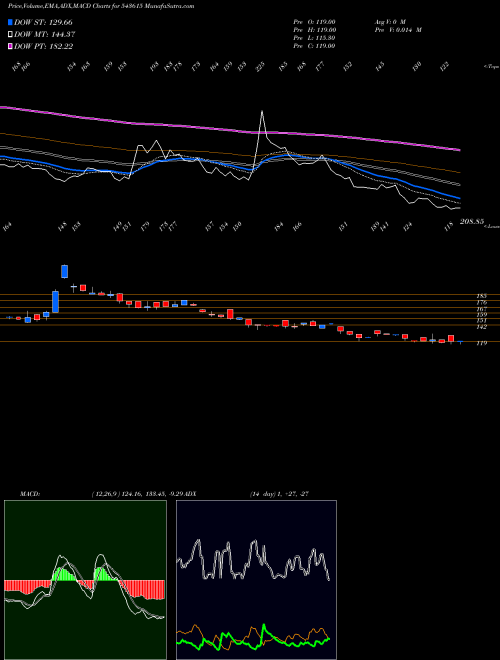Click the 142 price level label
This screenshot has height=660, width=500.
click(481, 327)
